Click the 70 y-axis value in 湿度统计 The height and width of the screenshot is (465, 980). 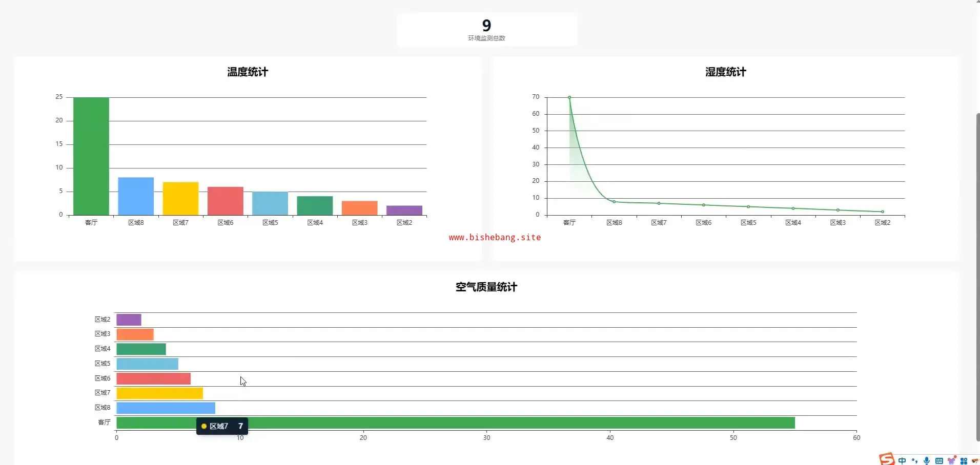click(x=536, y=97)
